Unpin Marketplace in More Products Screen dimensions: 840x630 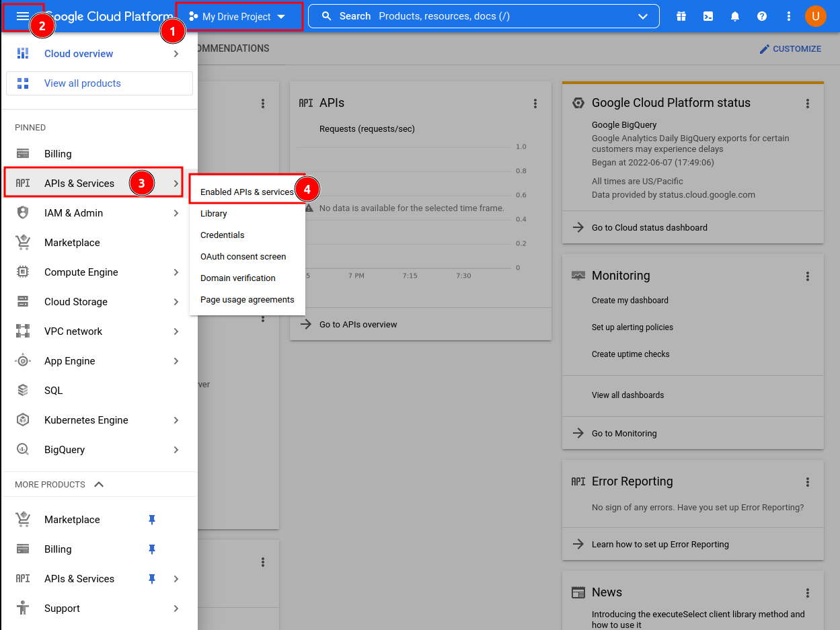pos(152,520)
